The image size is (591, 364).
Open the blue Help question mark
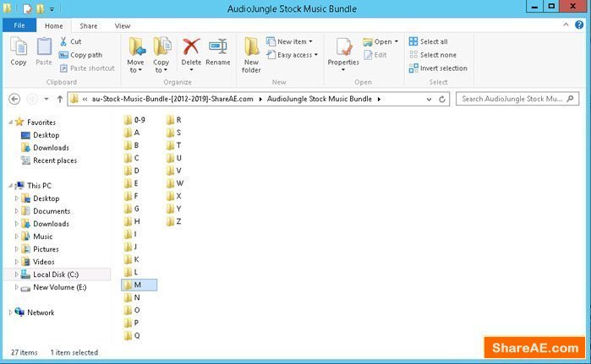coord(579,24)
